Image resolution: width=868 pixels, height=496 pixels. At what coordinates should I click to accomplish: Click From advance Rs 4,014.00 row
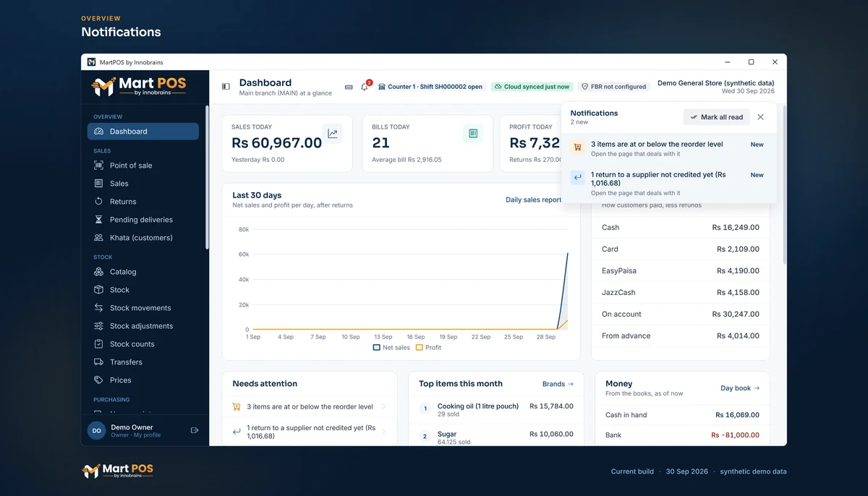pyautogui.click(x=681, y=335)
